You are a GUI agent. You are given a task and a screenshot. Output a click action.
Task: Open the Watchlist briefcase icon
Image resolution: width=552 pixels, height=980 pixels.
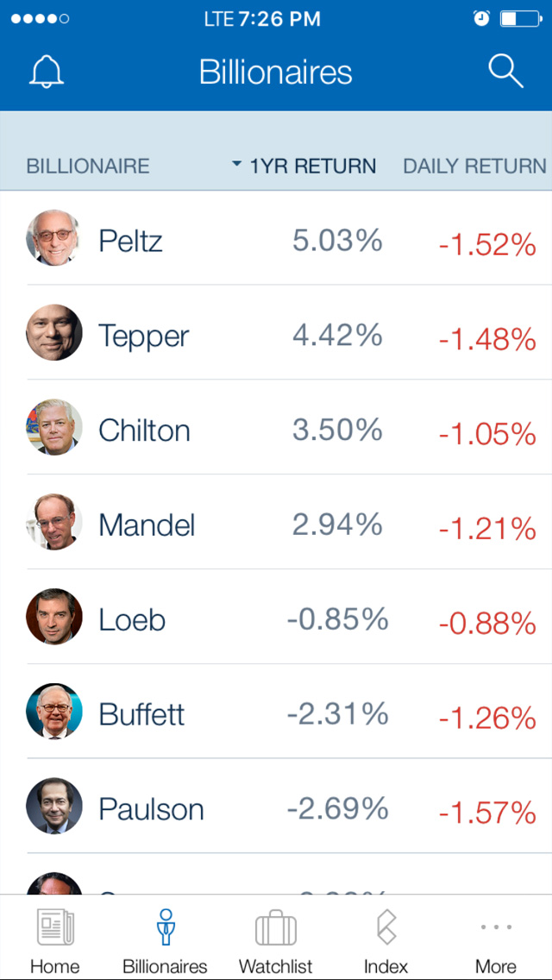click(276, 929)
